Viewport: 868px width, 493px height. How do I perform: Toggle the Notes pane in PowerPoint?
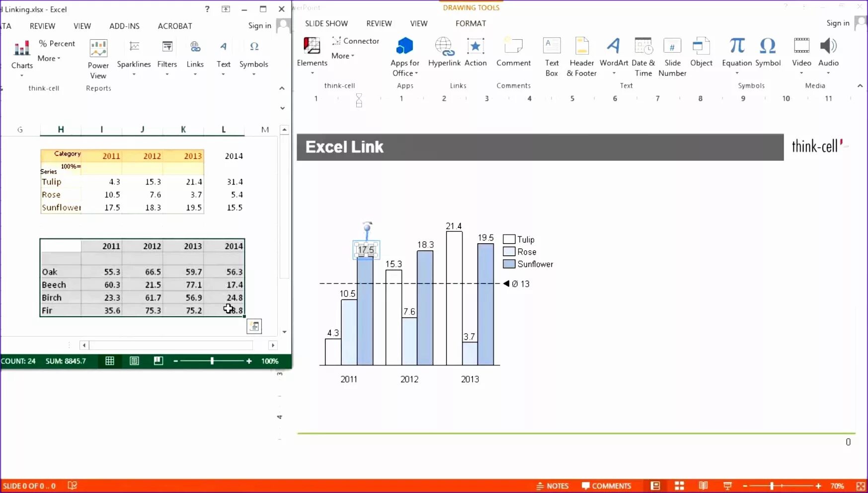tap(552, 486)
